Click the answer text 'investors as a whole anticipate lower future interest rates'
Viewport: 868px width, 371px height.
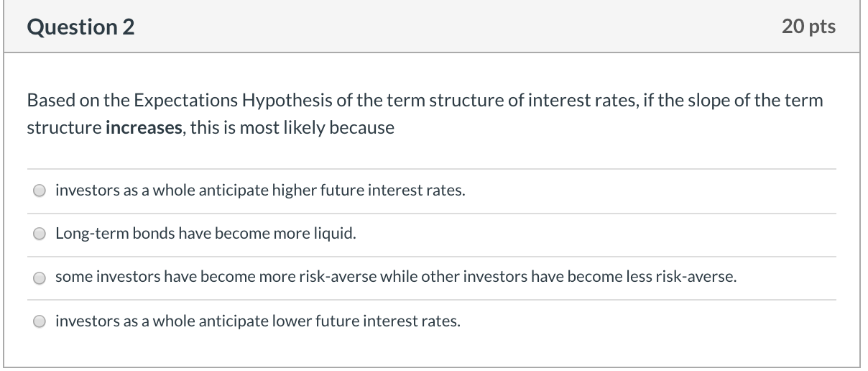(x=257, y=321)
